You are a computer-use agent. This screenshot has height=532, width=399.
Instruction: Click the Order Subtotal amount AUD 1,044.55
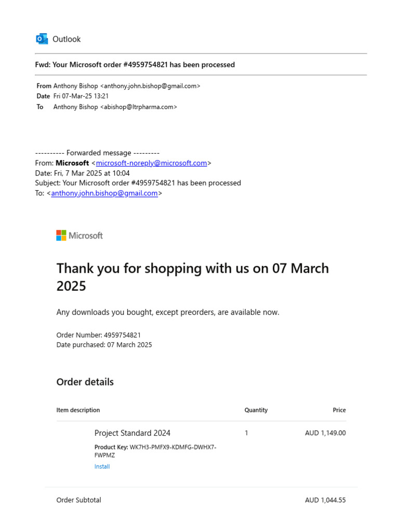point(325,500)
